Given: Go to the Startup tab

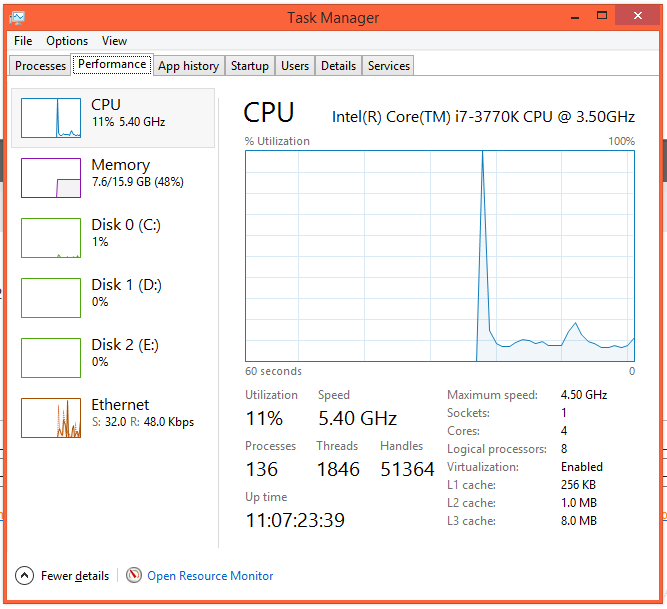Looking at the screenshot, I should [x=250, y=65].
